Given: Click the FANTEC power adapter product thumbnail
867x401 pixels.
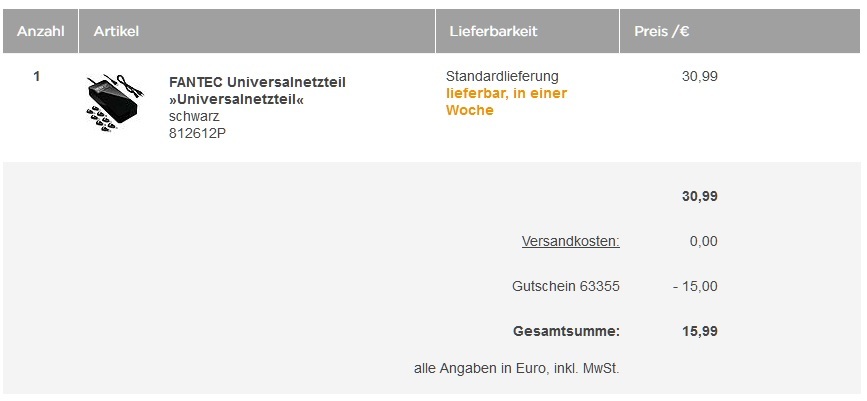Looking at the screenshot, I should (113, 103).
